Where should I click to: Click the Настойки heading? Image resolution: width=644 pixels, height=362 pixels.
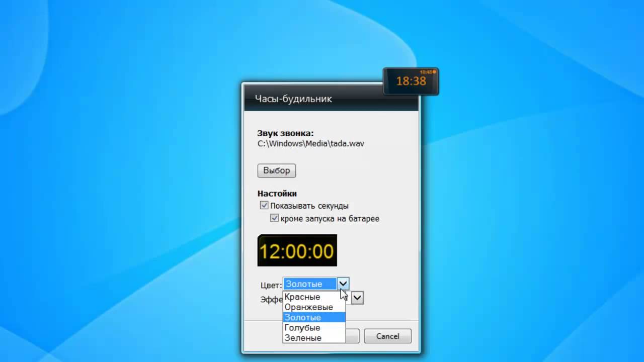pyautogui.click(x=277, y=194)
